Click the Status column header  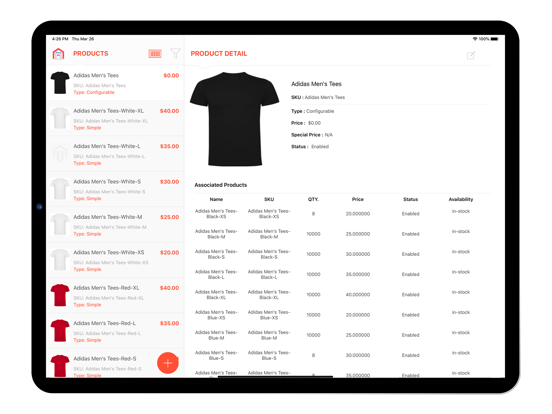point(410,199)
